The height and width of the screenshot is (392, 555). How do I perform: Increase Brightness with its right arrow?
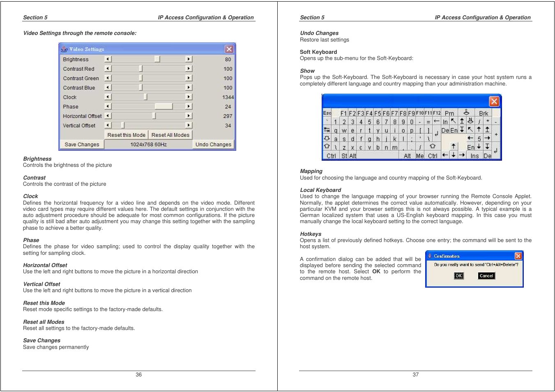(189, 59)
